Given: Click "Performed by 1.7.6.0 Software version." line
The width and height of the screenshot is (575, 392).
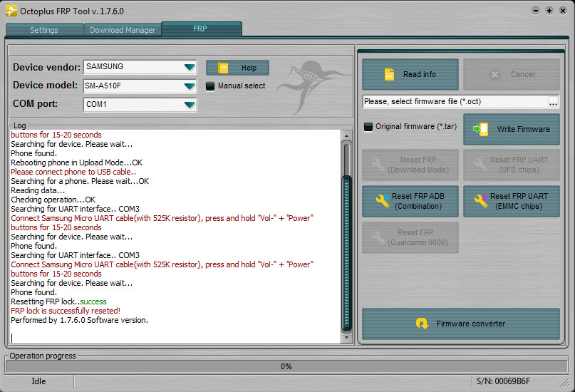Looking at the screenshot, I should click(80, 320).
